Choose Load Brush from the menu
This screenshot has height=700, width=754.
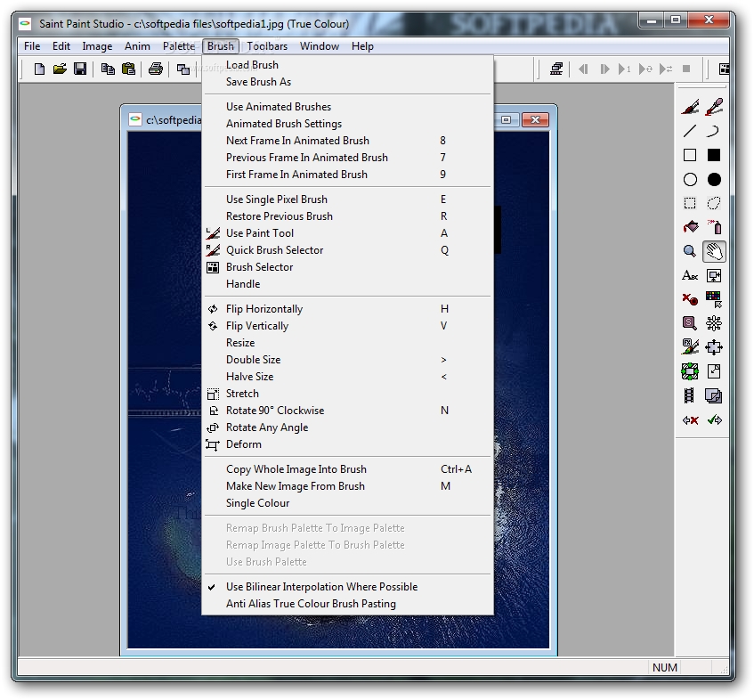[x=347, y=64]
